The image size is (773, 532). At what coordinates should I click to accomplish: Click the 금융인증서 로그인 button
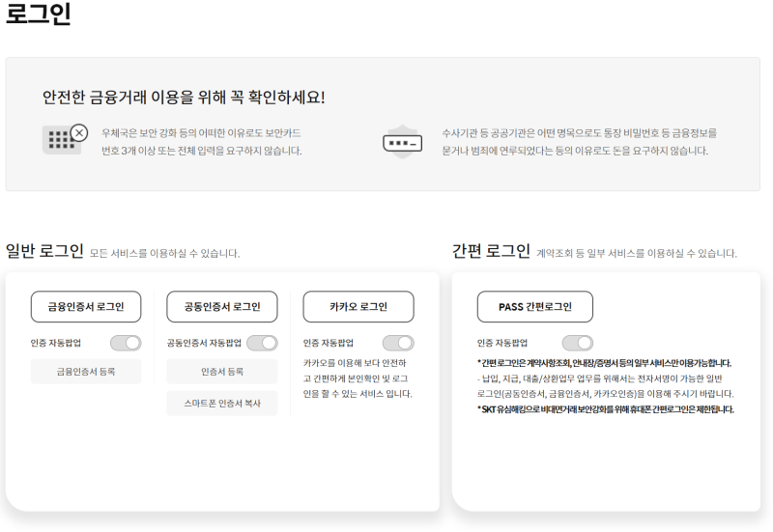tap(86, 306)
